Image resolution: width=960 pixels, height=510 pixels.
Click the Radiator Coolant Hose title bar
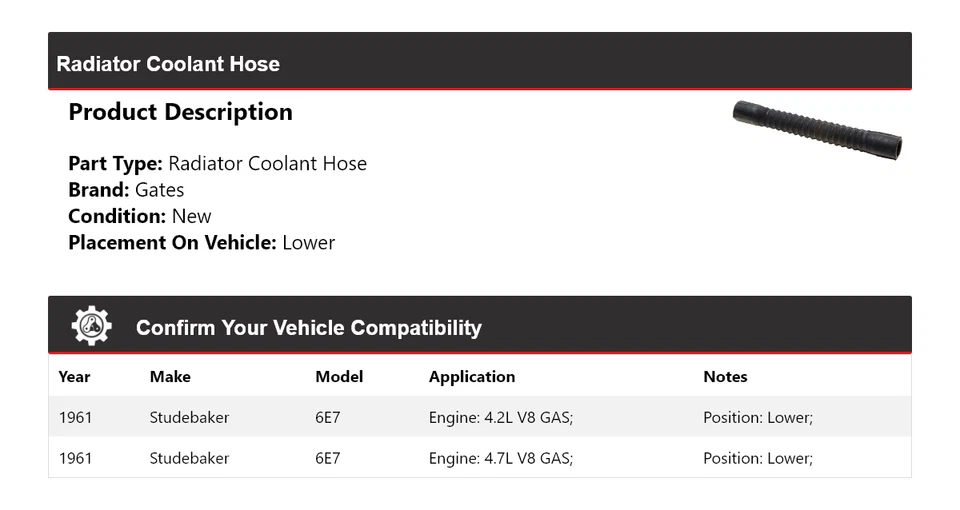pyautogui.click(x=168, y=64)
